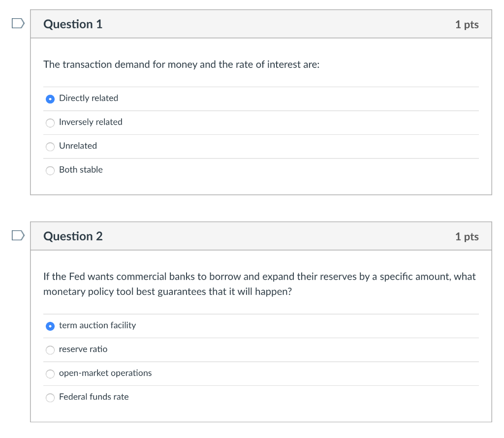Click the 'Directly related' answer text

[x=88, y=98]
